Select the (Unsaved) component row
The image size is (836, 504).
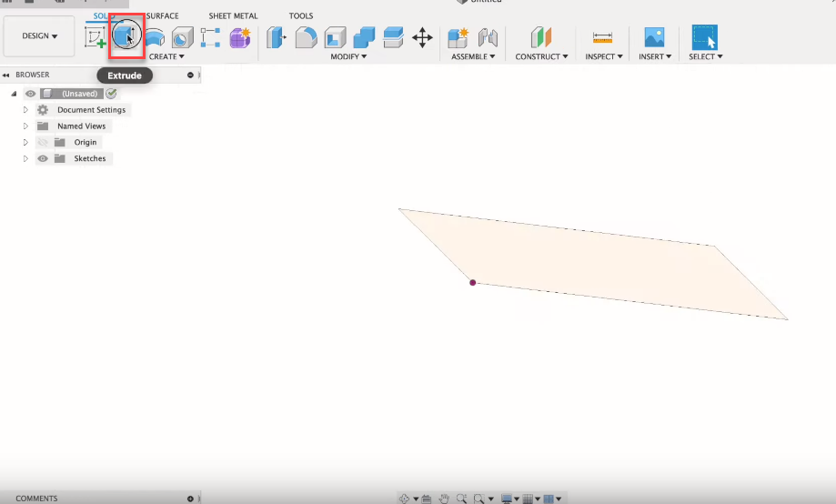pos(71,94)
